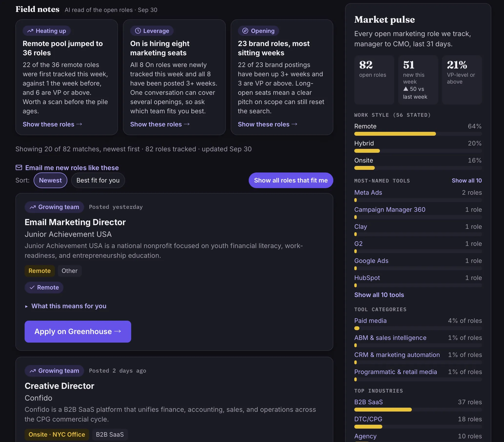Image resolution: width=504 pixels, height=442 pixels.
Task: Click the B2B SaaS industry bar
Action: [x=418, y=410]
